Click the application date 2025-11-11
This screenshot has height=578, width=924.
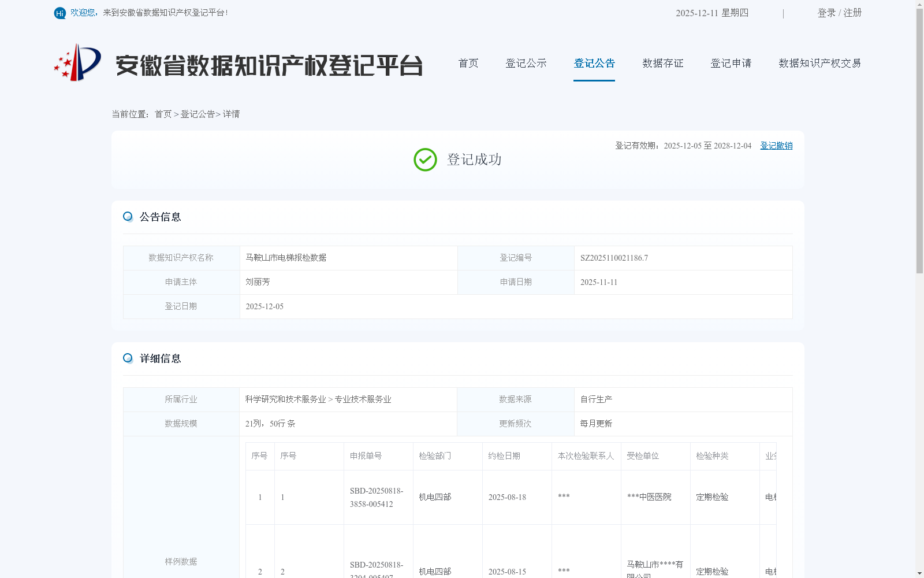[x=599, y=283]
